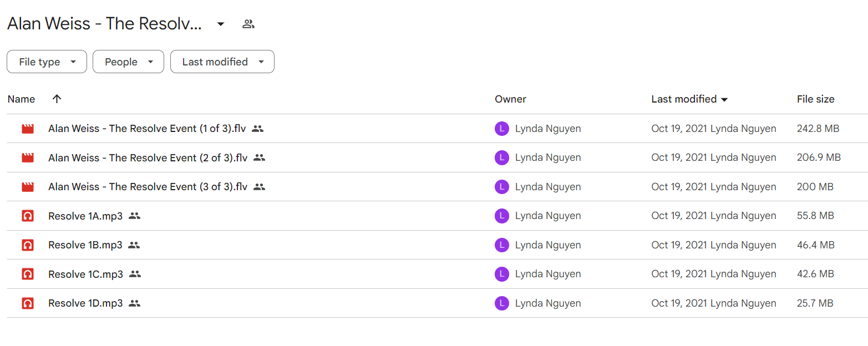The image size is (868, 346).
Task: Click the Owner column header
Action: (510, 99)
